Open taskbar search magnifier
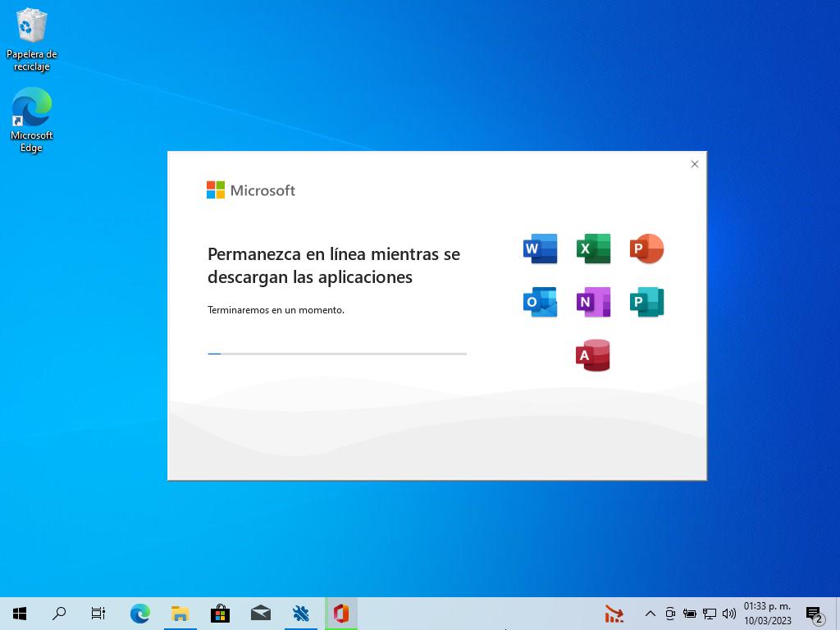This screenshot has width=840, height=630. pos(59,614)
